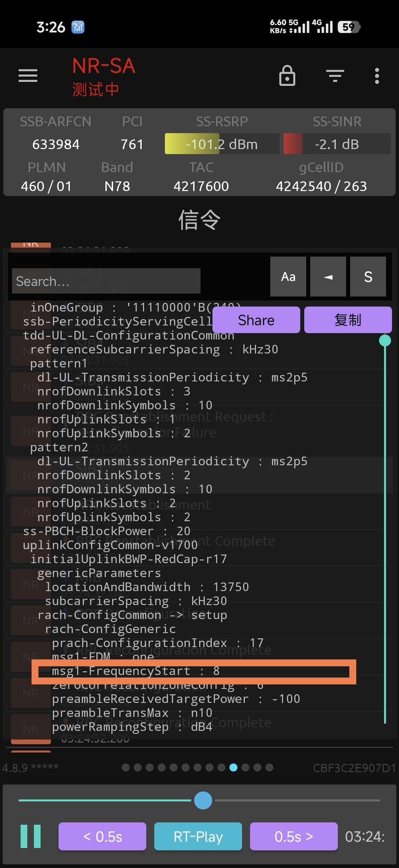Image resolution: width=399 pixels, height=868 pixels.
Task: Tap the nrofDownlinkSlots : 3 line
Action: (114, 391)
